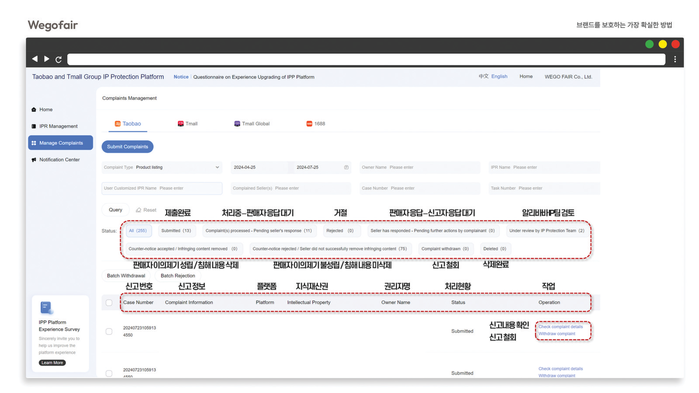Click the browser back arrow
The image size is (699, 393).
(35, 59)
